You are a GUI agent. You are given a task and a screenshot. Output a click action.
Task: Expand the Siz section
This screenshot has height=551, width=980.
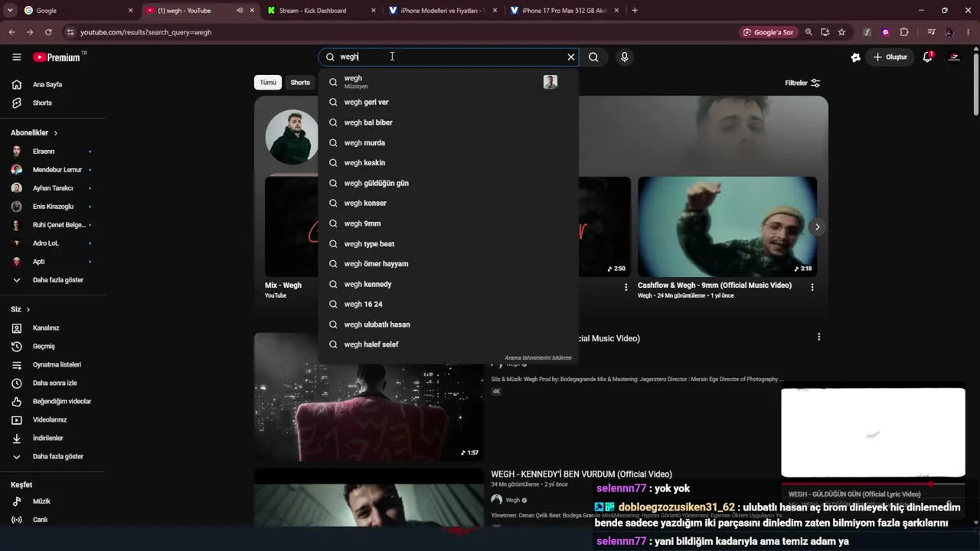(20, 309)
